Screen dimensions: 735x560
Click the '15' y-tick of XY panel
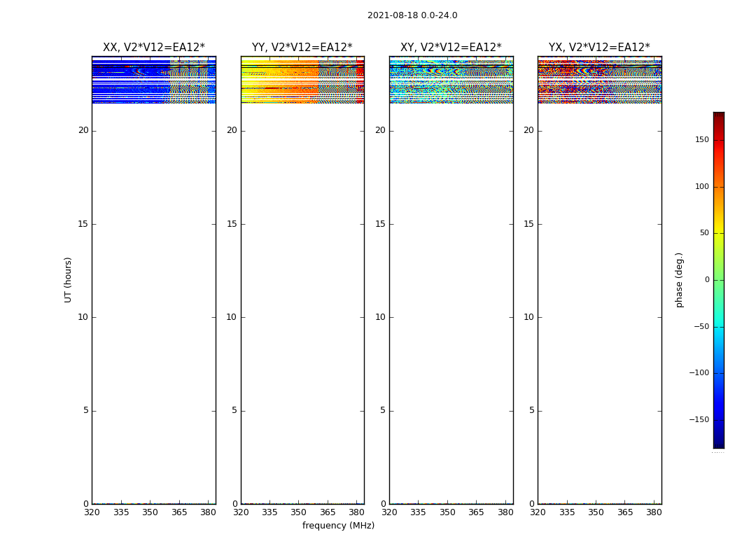[381, 224]
